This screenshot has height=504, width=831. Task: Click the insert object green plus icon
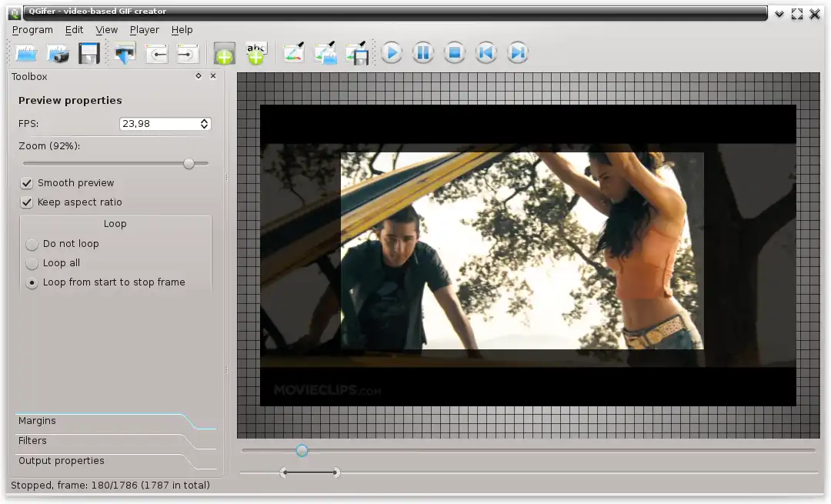[x=224, y=53]
